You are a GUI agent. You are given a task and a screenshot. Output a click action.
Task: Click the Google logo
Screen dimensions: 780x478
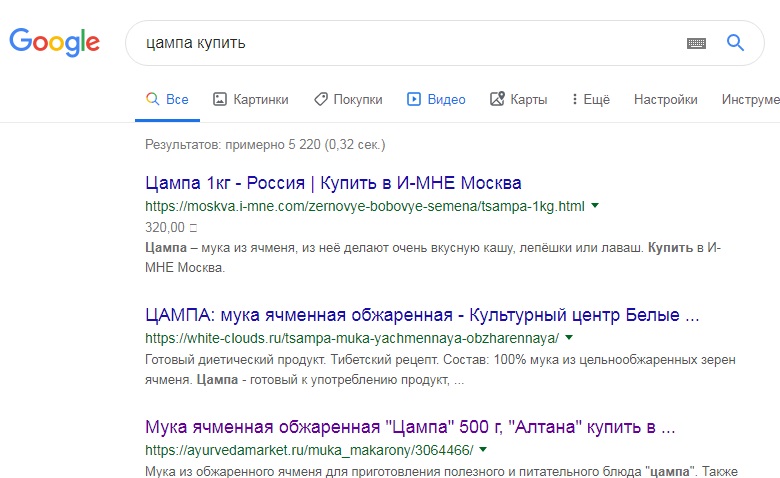point(55,42)
